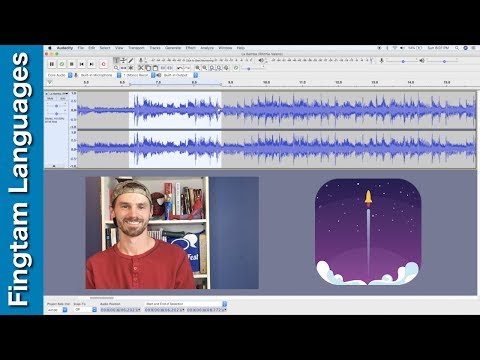Open the Select menu

tap(105, 48)
